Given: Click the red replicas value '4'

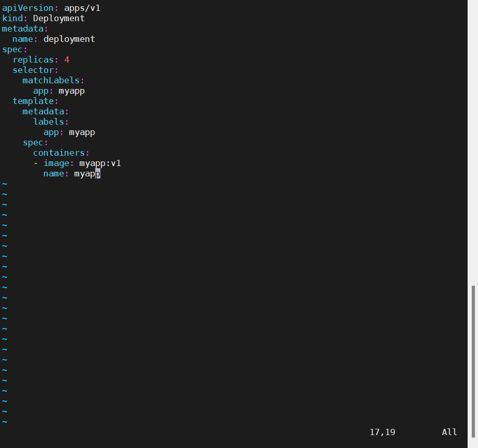Looking at the screenshot, I should pos(67,59).
